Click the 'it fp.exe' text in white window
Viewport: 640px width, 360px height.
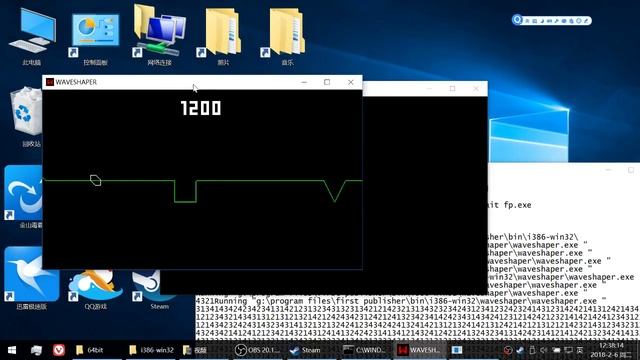tap(509, 205)
